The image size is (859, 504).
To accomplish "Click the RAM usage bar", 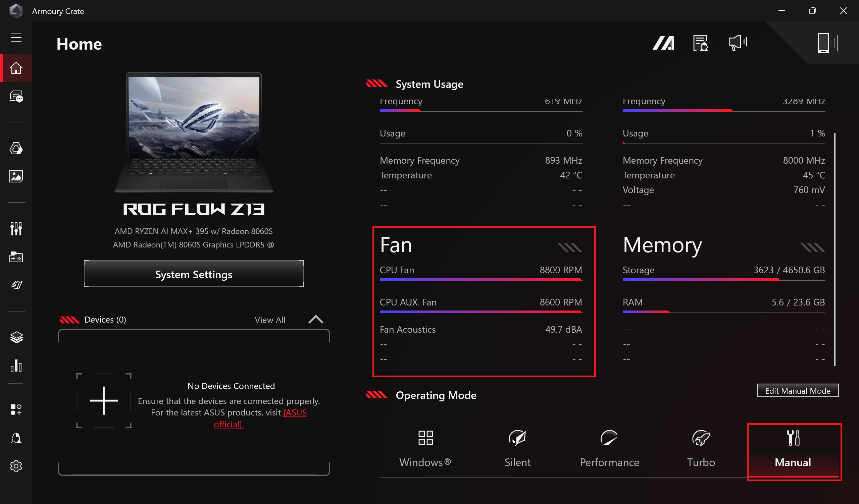I will (x=724, y=312).
